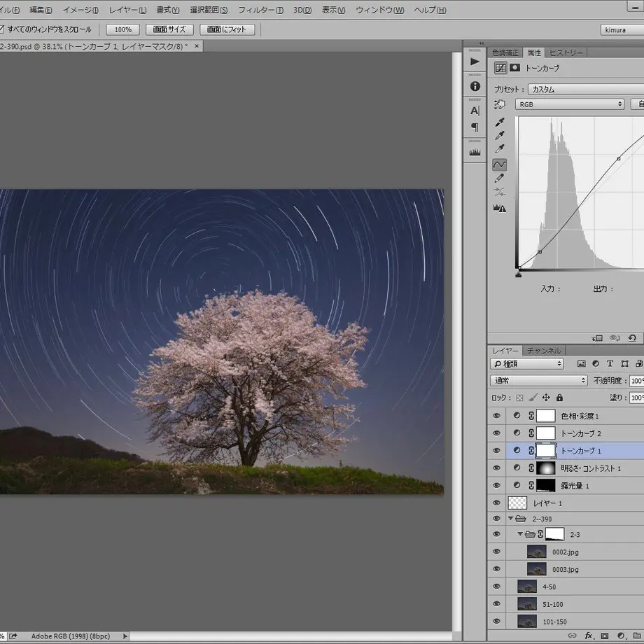Open the Character panel icon
Image resolution: width=644 pixels, height=644 pixels.
tap(475, 111)
